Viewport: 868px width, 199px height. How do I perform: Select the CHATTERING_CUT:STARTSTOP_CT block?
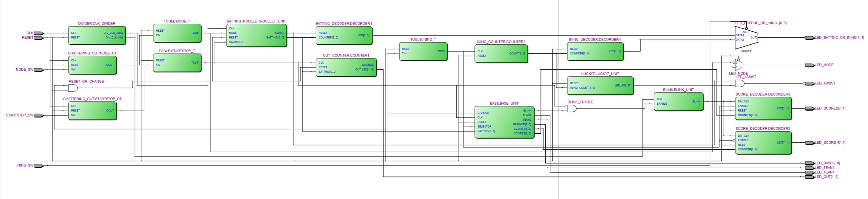(x=92, y=111)
